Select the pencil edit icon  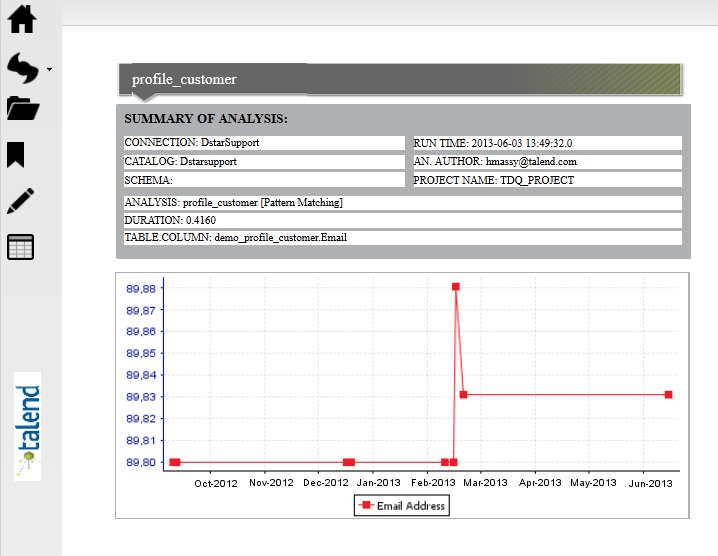[21, 200]
